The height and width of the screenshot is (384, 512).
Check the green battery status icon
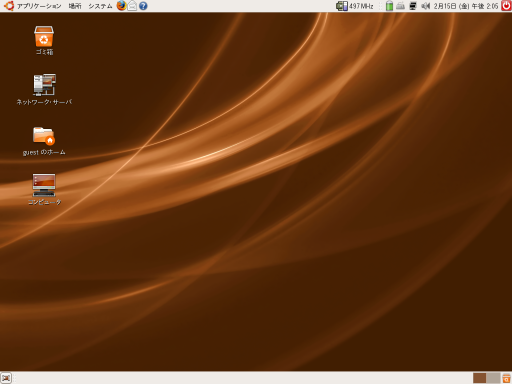[x=389, y=6]
